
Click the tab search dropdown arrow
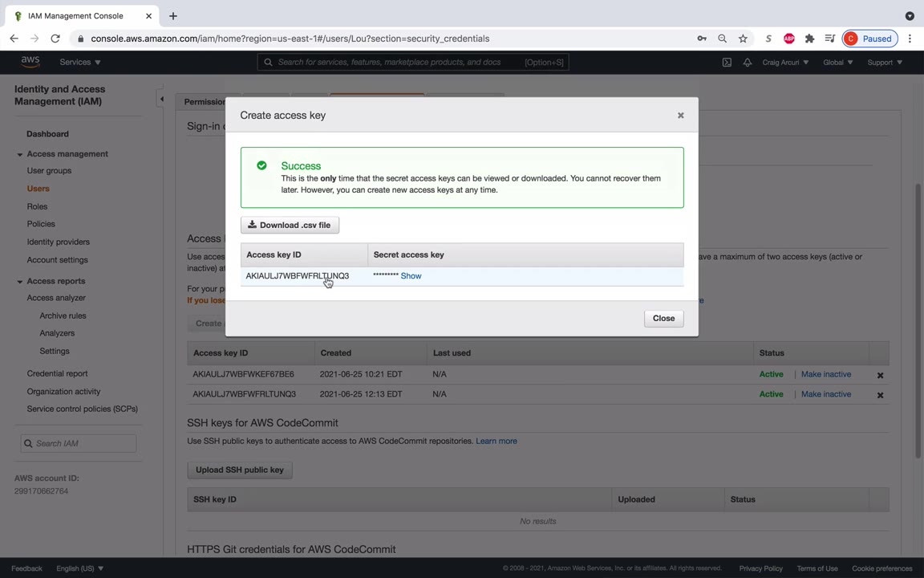(910, 16)
